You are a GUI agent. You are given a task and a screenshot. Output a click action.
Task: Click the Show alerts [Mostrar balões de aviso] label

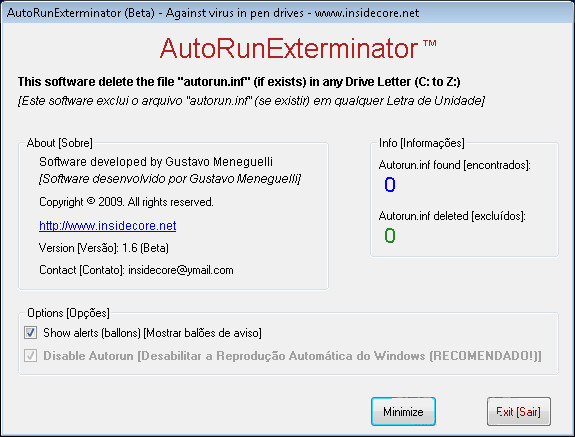click(152, 333)
